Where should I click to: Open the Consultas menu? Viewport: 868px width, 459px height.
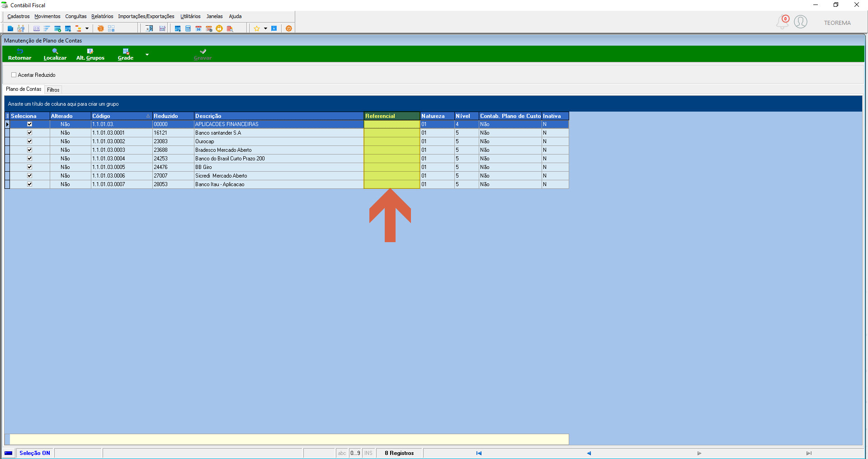[x=76, y=16]
